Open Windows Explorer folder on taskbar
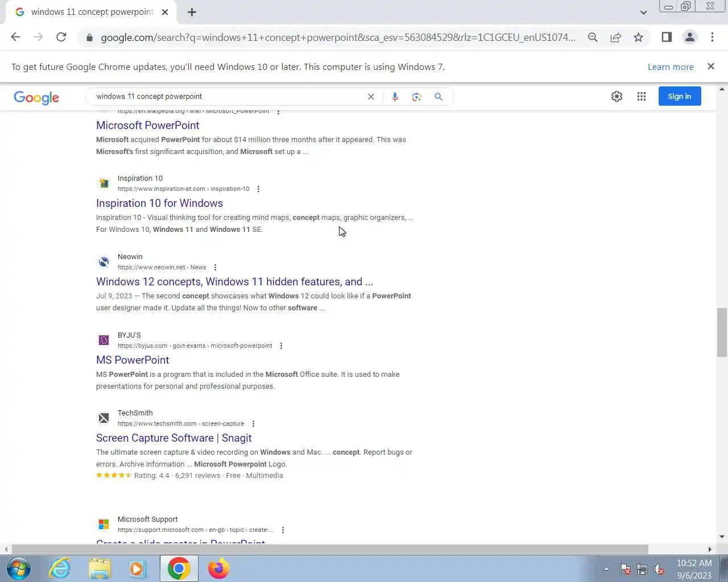Image resolution: width=728 pixels, height=582 pixels. pyautogui.click(x=100, y=568)
